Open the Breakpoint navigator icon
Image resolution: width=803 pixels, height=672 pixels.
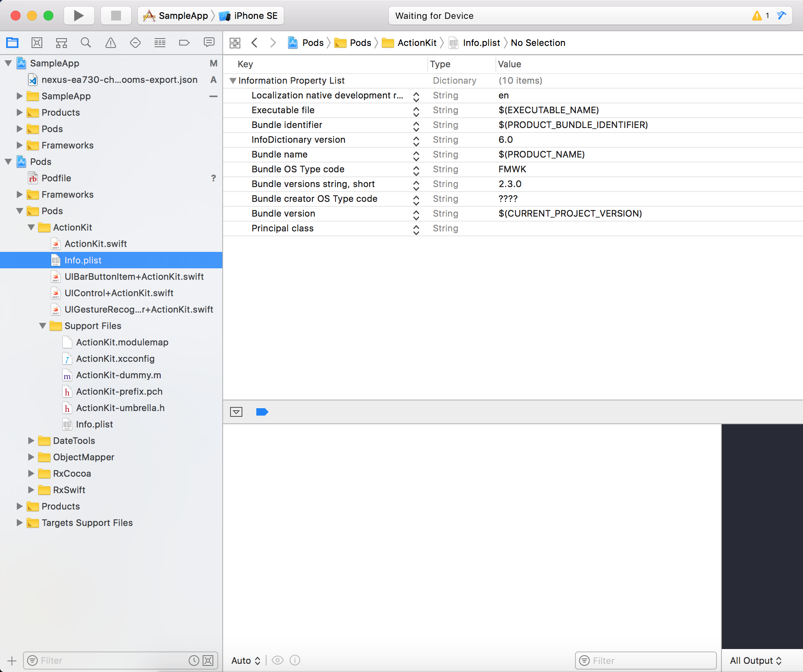coord(184,43)
